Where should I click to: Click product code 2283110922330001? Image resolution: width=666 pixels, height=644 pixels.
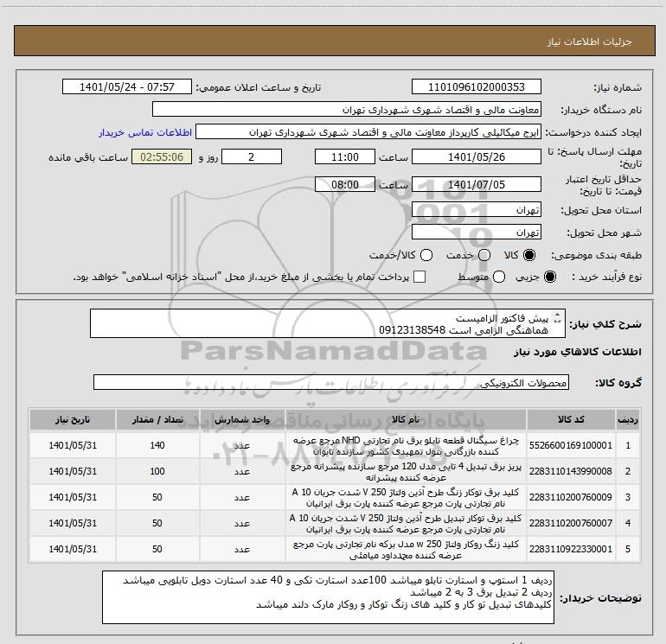pyautogui.click(x=571, y=549)
